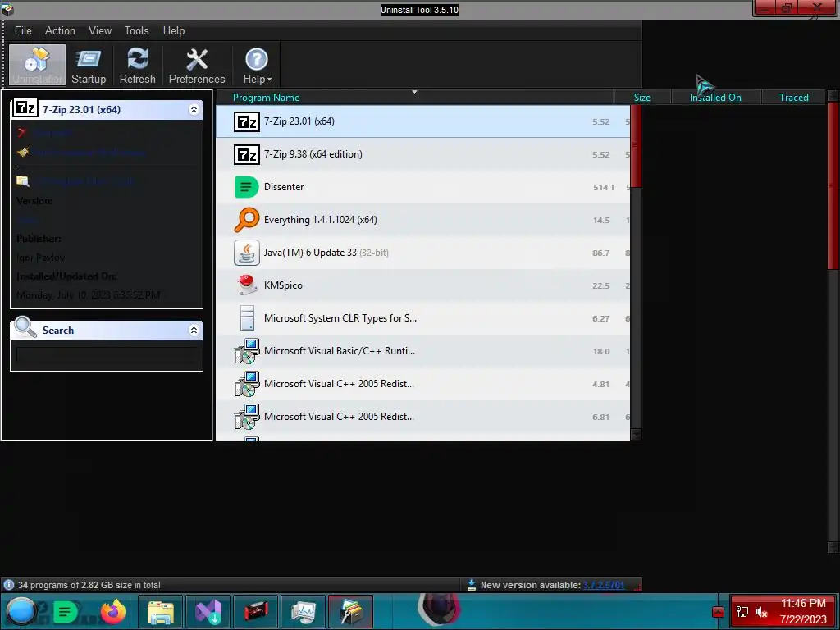The height and width of the screenshot is (630, 840).
Task: Select the Dissenter row name
Action: [x=284, y=187]
